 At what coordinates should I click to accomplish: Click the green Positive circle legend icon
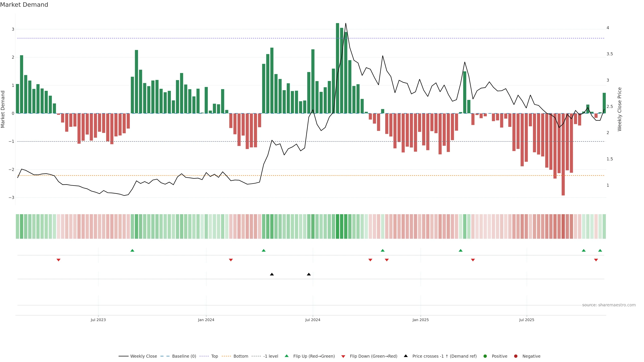485,356
